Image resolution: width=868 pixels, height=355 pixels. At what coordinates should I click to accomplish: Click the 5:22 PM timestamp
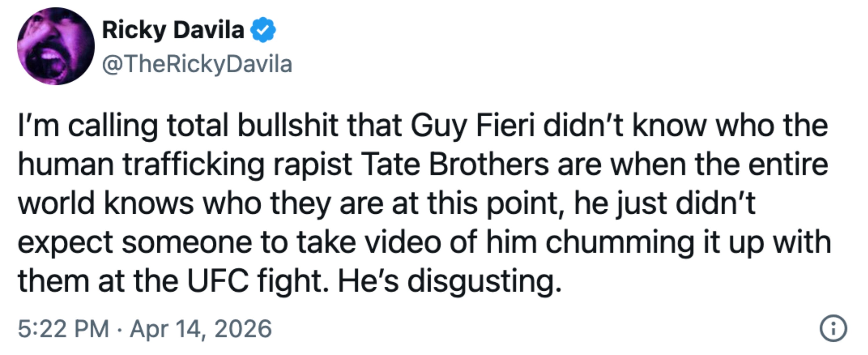63,329
